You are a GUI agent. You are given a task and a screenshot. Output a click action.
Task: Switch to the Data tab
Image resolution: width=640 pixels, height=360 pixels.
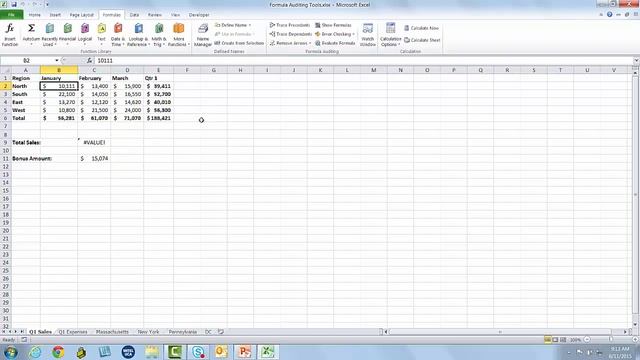134,15
